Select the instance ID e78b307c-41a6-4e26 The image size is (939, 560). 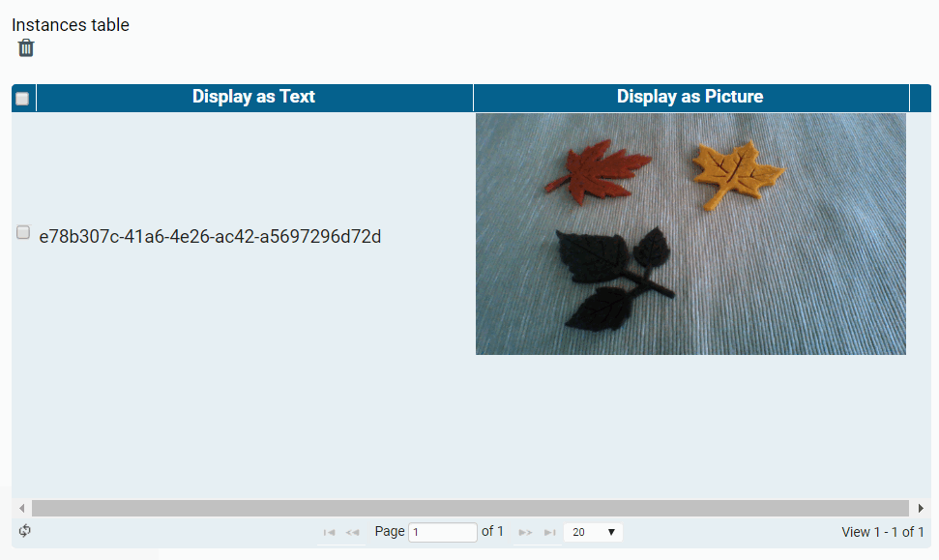point(210,236)
